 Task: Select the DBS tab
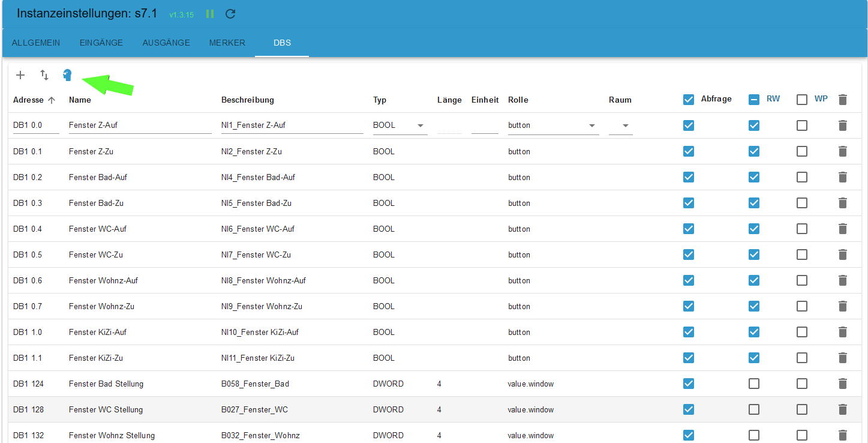click(x=282, y=43)
